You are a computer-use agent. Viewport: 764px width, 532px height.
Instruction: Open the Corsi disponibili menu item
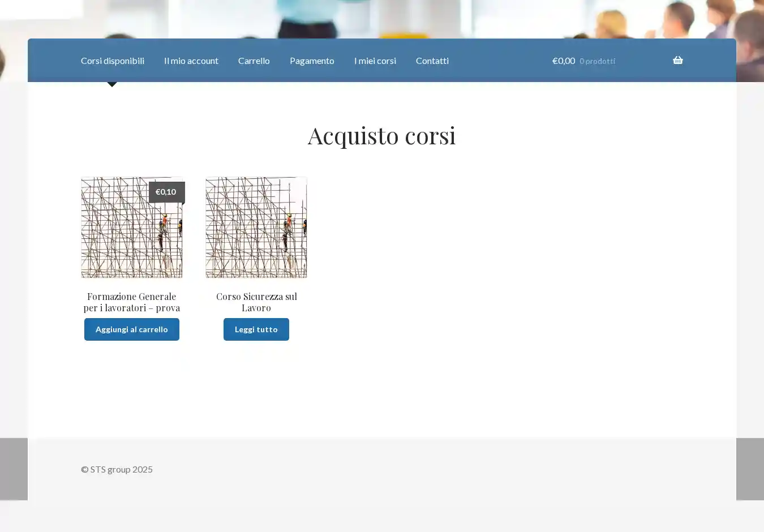[x=112, y=61]
